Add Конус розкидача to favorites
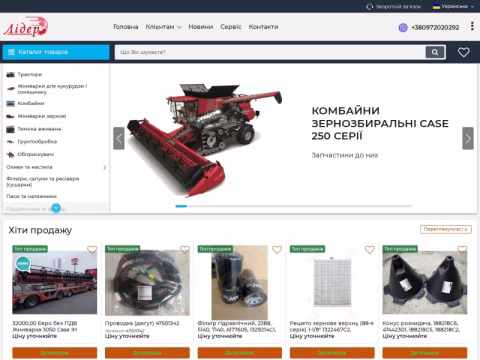 pyautogui.click(x=462, y=250)
